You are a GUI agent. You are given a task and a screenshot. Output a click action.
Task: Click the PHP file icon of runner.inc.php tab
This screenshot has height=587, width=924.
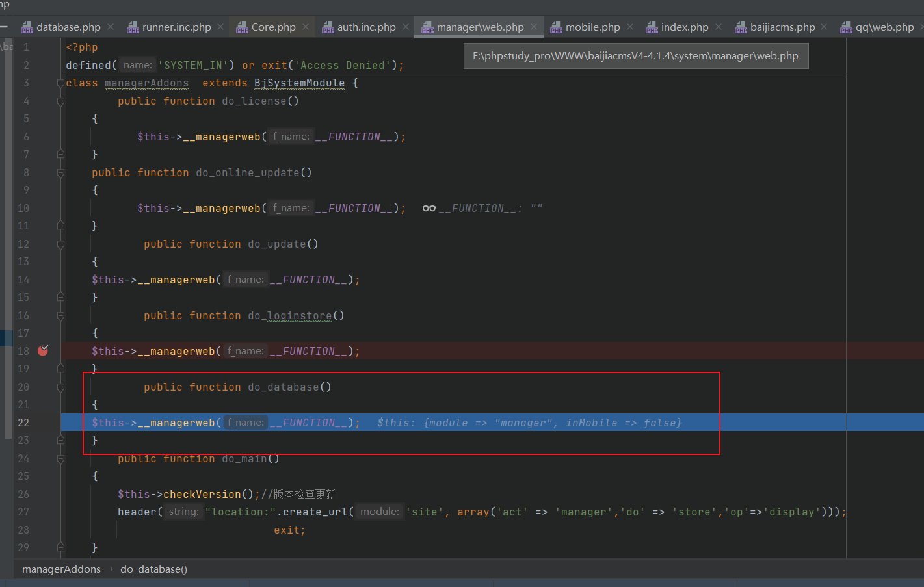[133, 27]
